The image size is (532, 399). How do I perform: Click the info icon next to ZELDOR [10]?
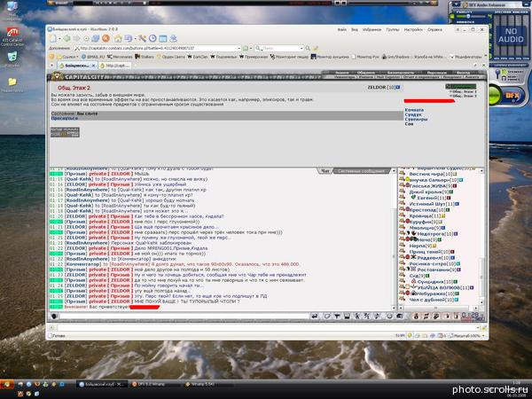tap(398, 87)
